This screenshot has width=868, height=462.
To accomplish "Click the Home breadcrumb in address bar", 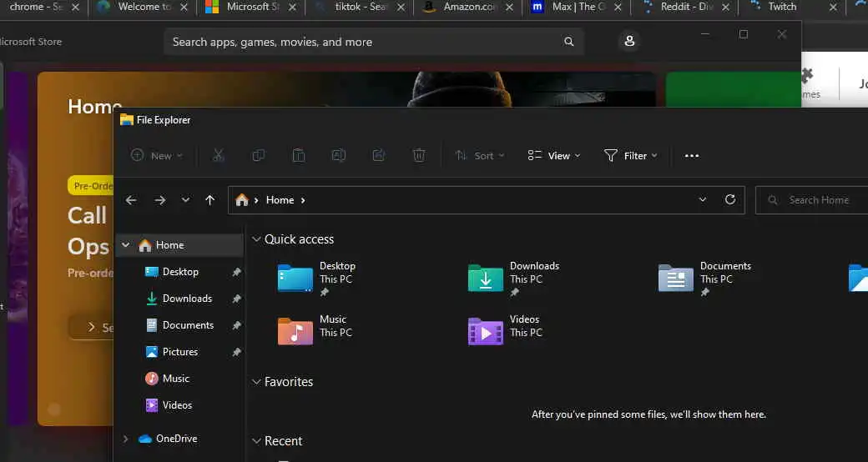I will click(280, 200).
